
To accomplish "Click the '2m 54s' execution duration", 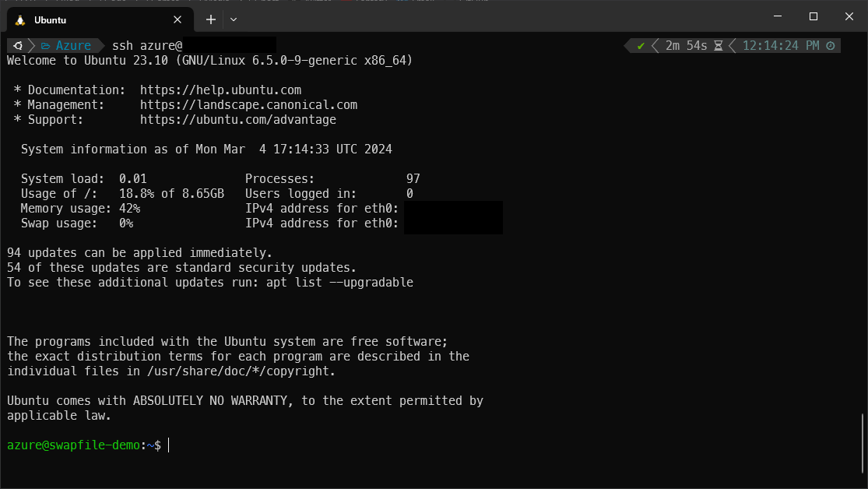I will coord(687,45).
